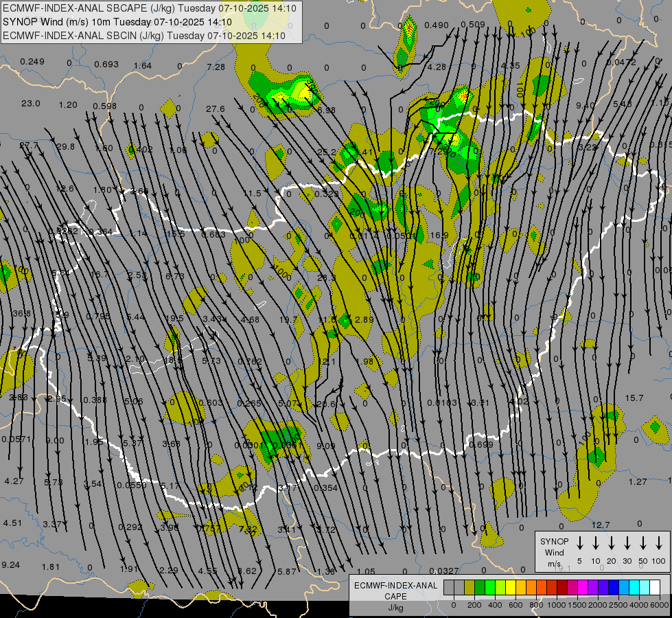Click the map value '36.8'
The height and width of the screenshot is (618, 672).
coord(21,314)
